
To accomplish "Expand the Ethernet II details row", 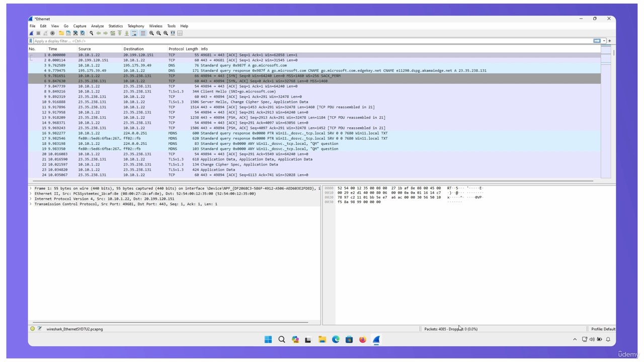I will (x=31, y=194).
